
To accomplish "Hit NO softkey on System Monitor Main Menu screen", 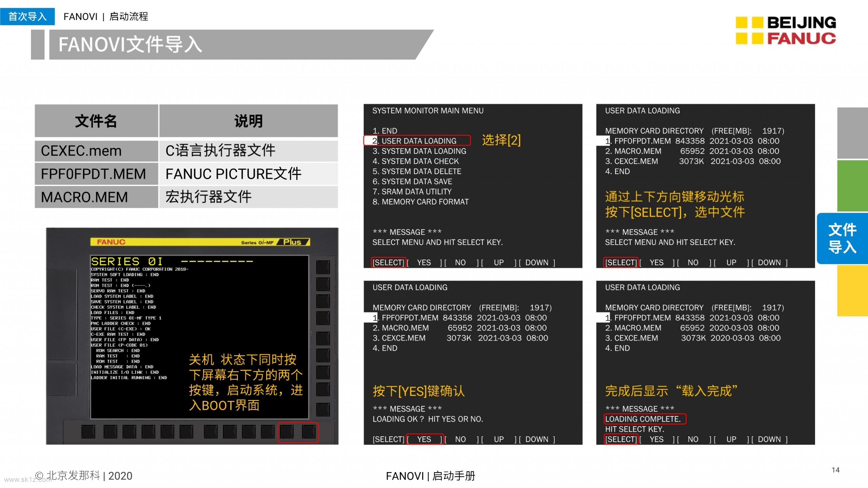I will click(x=460, y=263).
